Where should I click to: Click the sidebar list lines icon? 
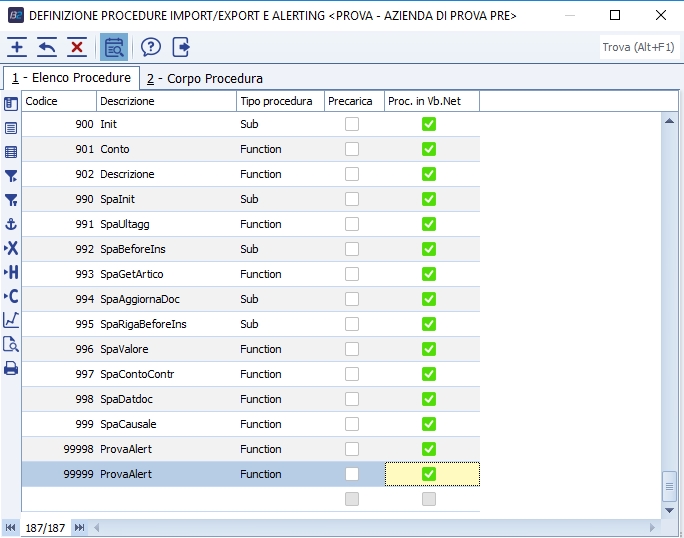pyautogui.click(x=11, y=128)
